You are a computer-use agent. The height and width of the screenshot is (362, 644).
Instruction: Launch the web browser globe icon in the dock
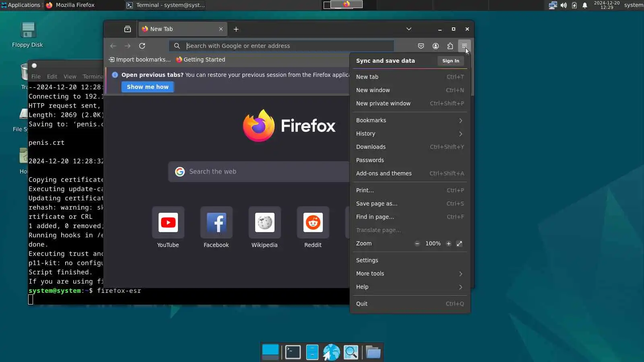(332, 352)
